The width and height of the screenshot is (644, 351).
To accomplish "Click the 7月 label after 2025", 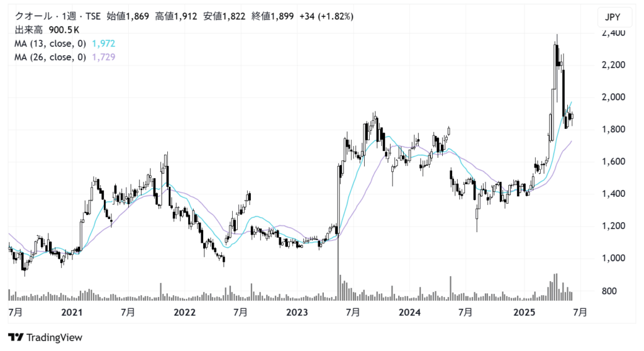I will coord(580,313).
